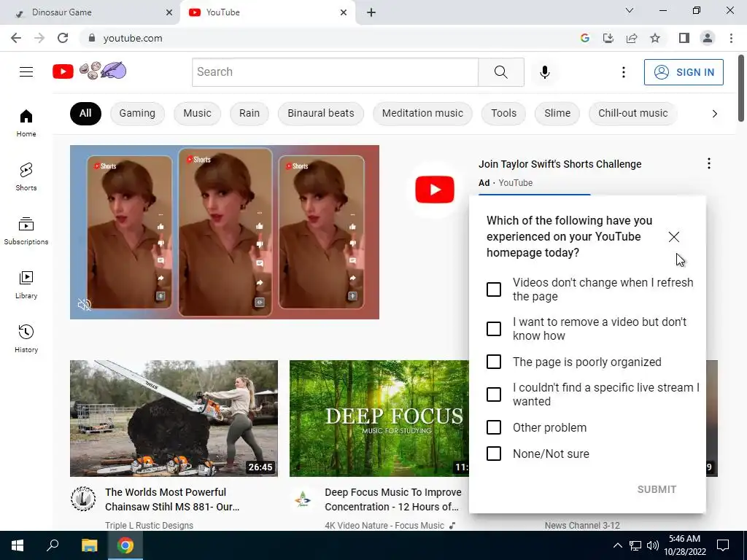This screenshot has height=560, width=747.
Task: Reload the YouTube page
Action: pos(63,38)
